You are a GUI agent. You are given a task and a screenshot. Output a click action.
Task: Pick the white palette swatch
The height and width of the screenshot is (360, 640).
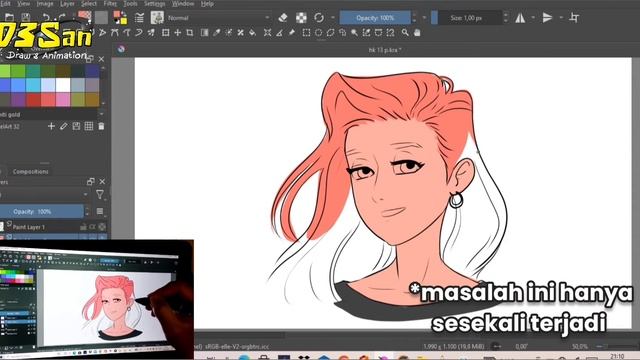(x=63, y=85)
